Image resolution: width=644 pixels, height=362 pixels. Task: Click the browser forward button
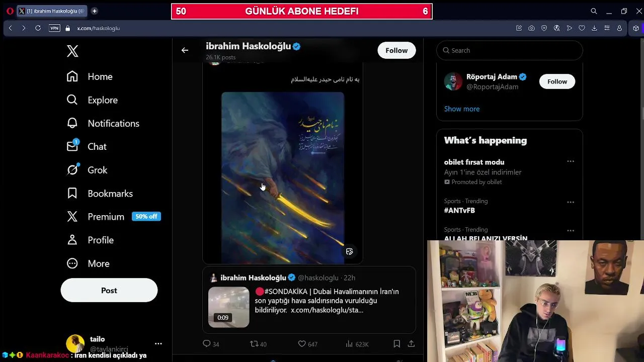[x=24, y=28]
